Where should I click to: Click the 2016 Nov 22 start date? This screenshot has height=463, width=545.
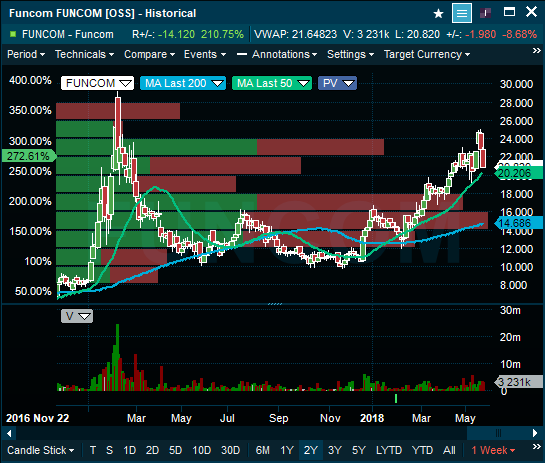click(38, 418)
